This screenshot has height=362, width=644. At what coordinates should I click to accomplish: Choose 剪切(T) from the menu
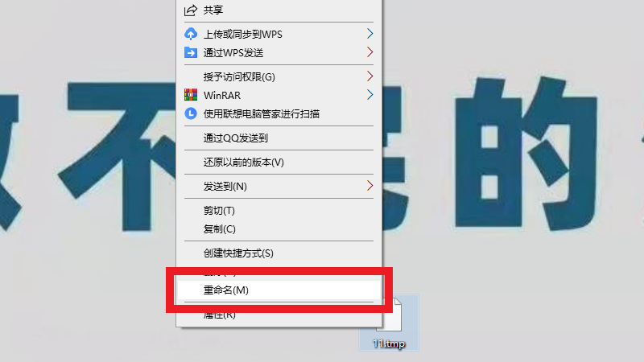pyautogui.click(x=279, y=211)
